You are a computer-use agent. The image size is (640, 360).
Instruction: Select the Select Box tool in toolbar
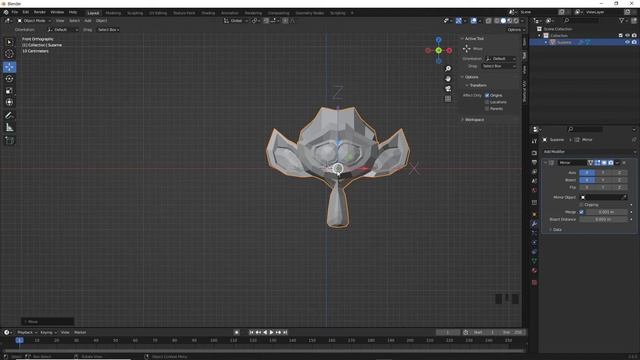[9, 42]
